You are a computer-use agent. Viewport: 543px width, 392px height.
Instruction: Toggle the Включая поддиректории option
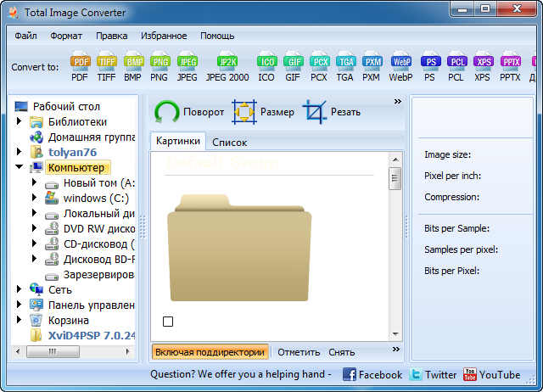pos(210,352)
